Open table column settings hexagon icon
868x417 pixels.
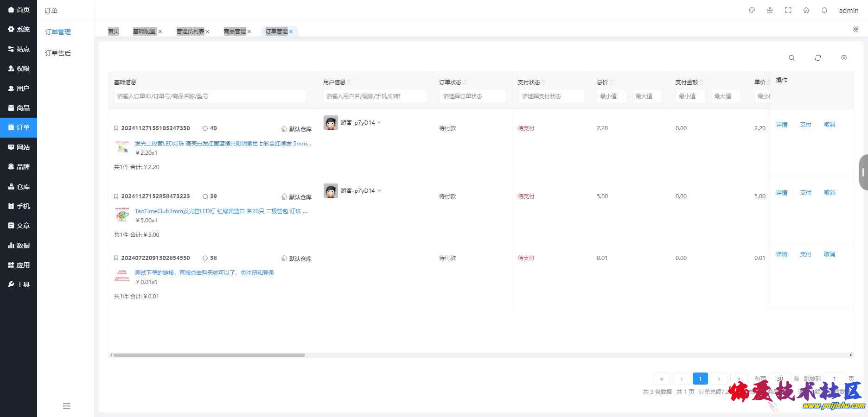844,58
